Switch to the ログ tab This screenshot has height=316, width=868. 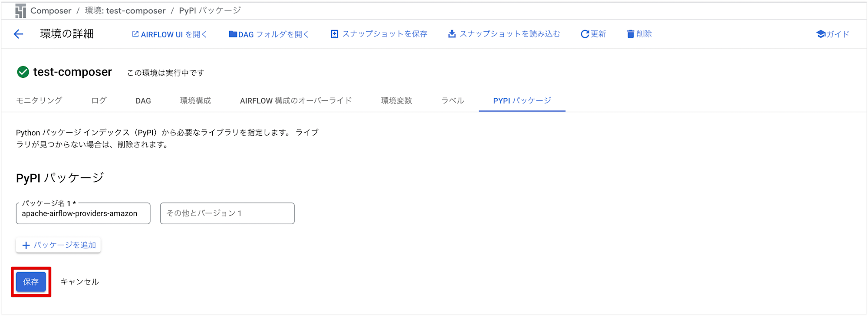(99, 100)
